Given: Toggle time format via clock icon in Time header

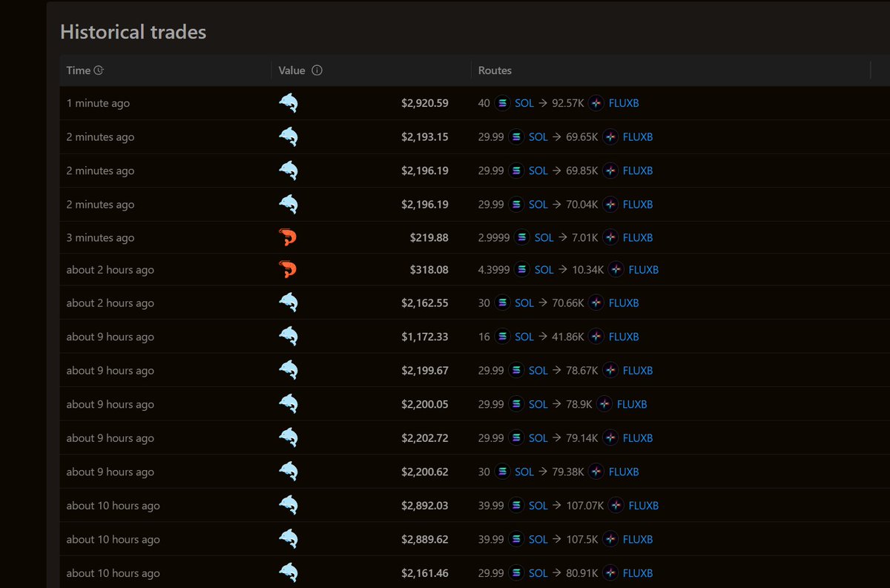Looking at the screenshot, I should point(99,70).
